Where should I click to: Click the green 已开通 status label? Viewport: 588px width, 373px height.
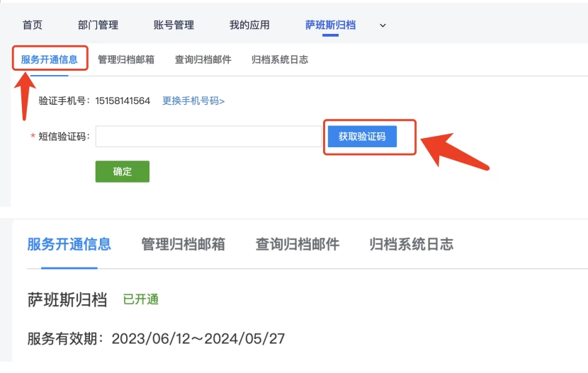[x=141, y=299]
